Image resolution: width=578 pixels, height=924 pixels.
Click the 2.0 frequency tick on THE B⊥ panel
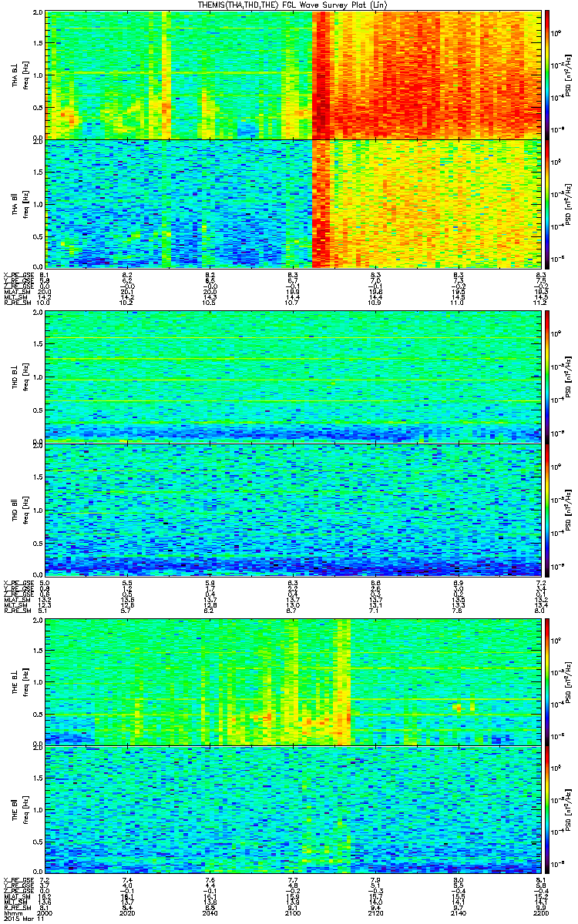[38, 619]
